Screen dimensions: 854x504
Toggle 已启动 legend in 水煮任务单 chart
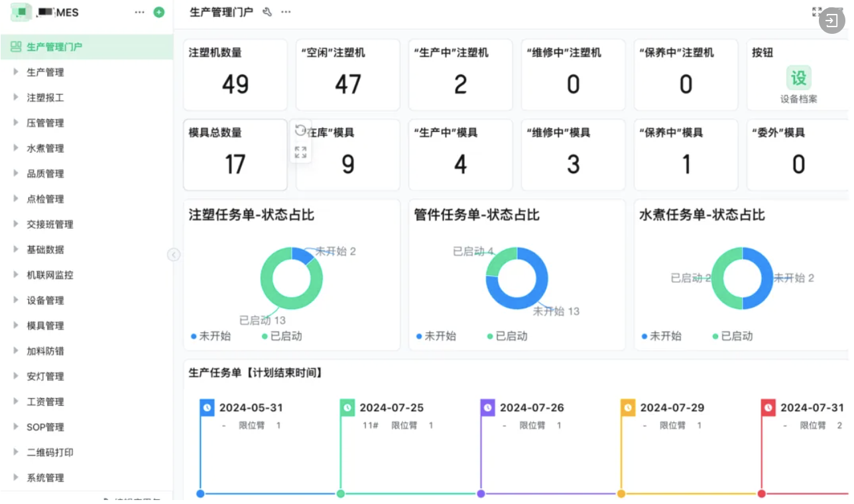(x=733, y=336)
